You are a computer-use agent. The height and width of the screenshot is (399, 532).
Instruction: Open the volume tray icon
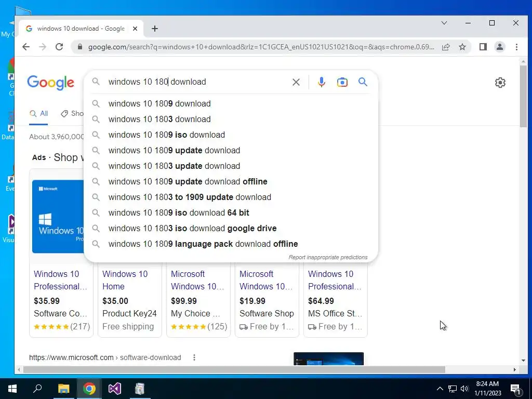[x=465, y=389]
